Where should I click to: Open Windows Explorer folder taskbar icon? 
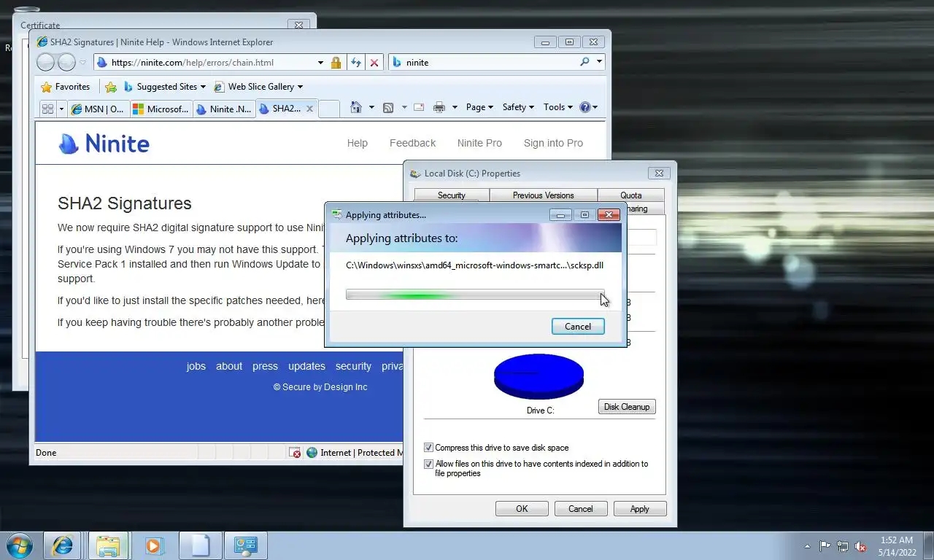click(x=108, y=545)
